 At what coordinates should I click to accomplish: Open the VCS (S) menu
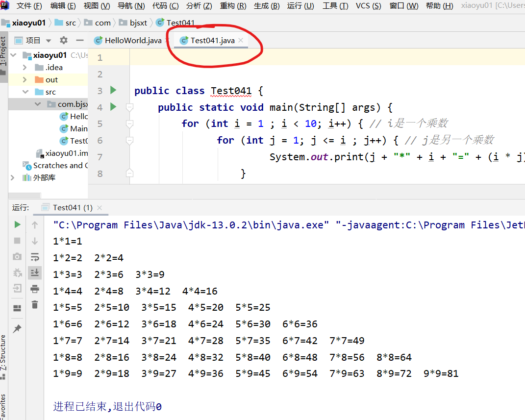(x=368, y=6)
